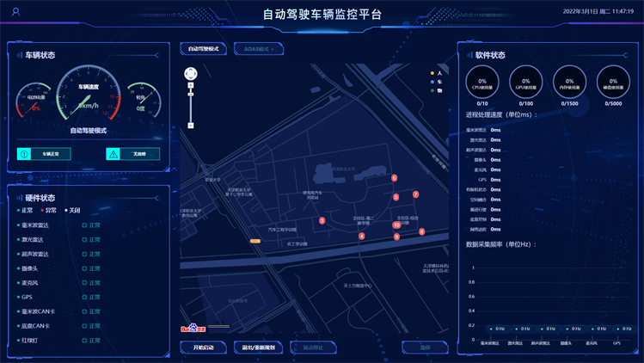644x363 pixels.
Task: Click the 开始启动 button
Action: point(203,348)
